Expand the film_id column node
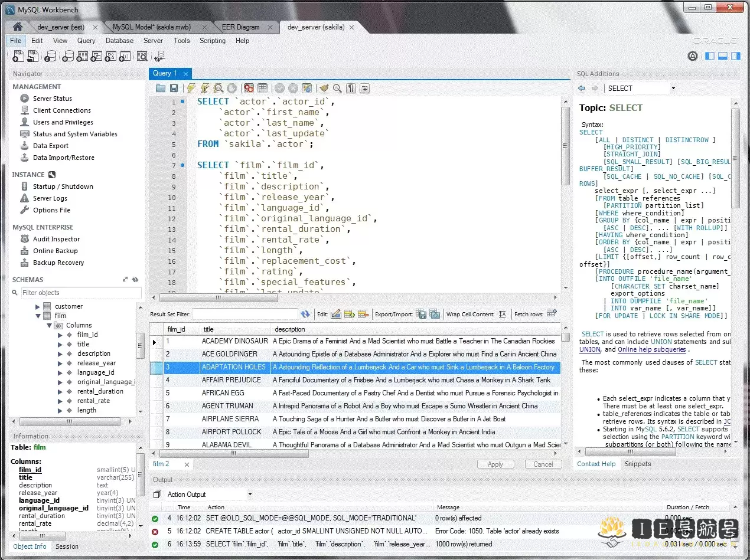This screenshot has height=560, width=750. coord(60,335)
